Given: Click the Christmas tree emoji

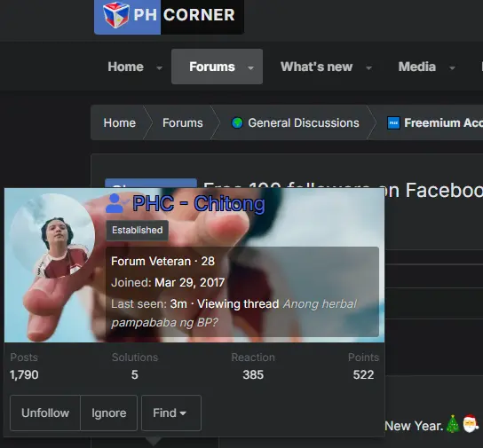Looking at the screenshot, I should click(453, 424).
